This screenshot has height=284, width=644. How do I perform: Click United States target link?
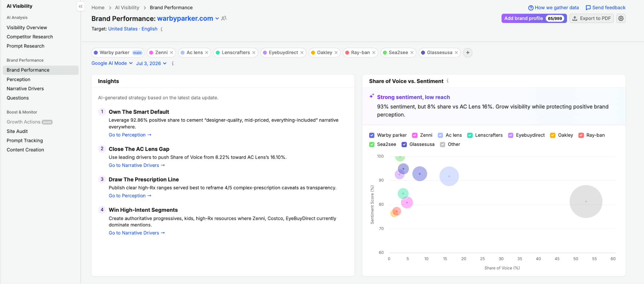click(x=123, y=29)
